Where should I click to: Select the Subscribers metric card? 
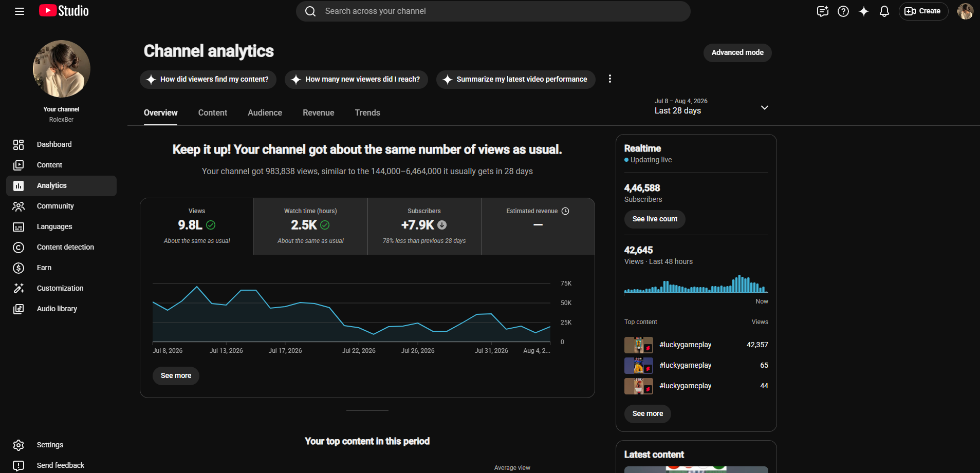tap(424, 226)
